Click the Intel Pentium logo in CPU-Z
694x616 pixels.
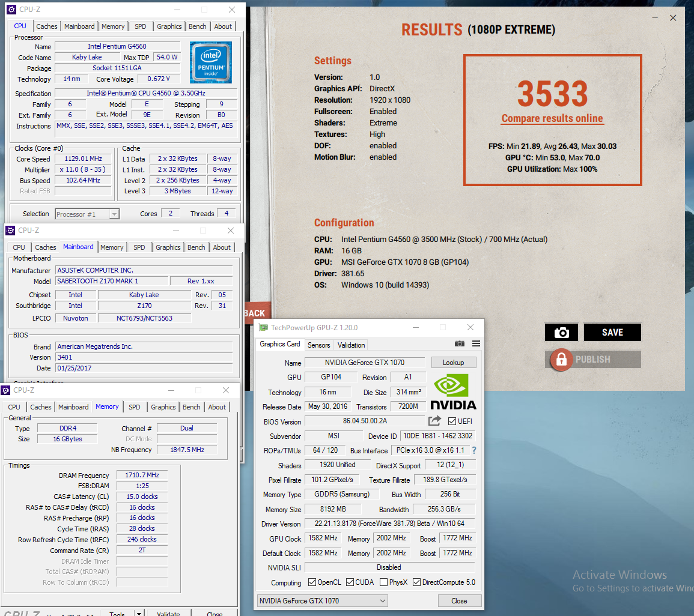tap(211, 62)
